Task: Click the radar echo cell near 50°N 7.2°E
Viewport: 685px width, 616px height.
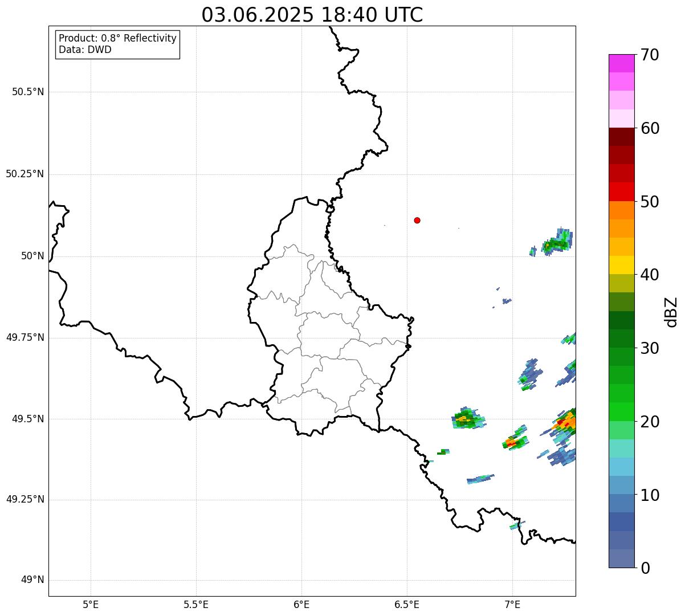Action: coord(557,242)
